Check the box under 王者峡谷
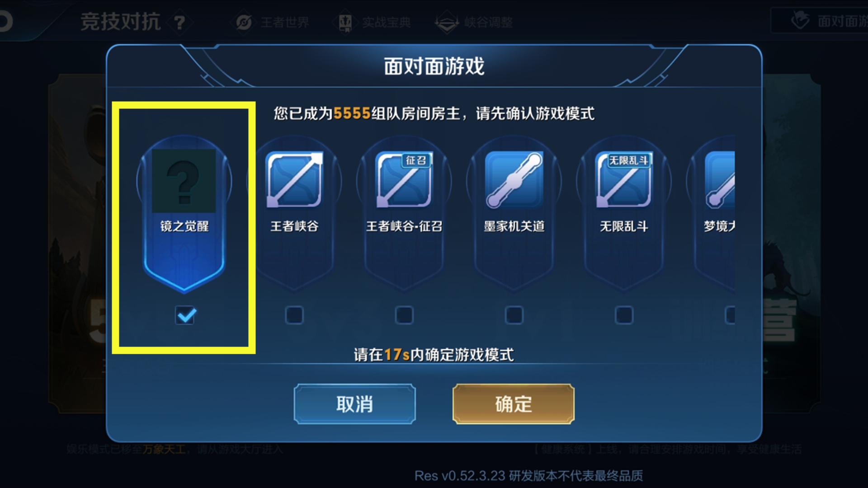Image resolution: width=868 pixels, height=488 pixels. coord(294,315)
